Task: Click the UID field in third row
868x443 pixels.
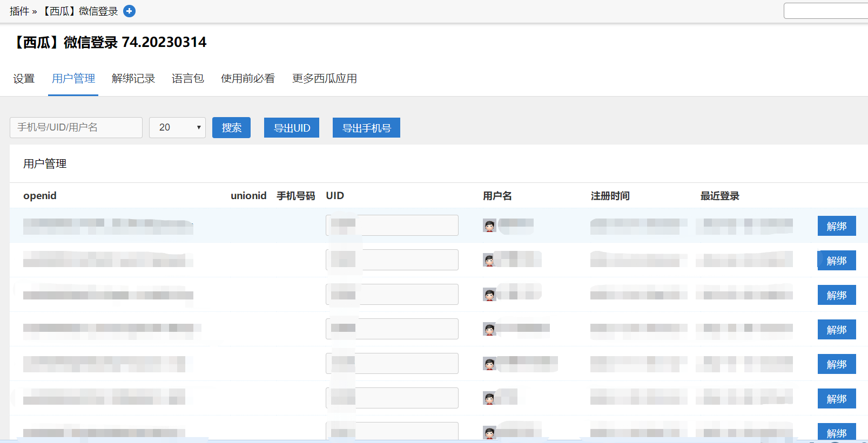Action: (x=392, y=294)
